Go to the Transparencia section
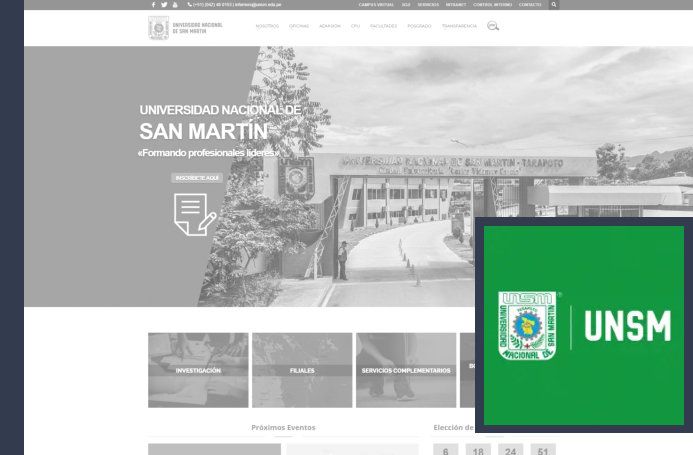 pos(459,26)
